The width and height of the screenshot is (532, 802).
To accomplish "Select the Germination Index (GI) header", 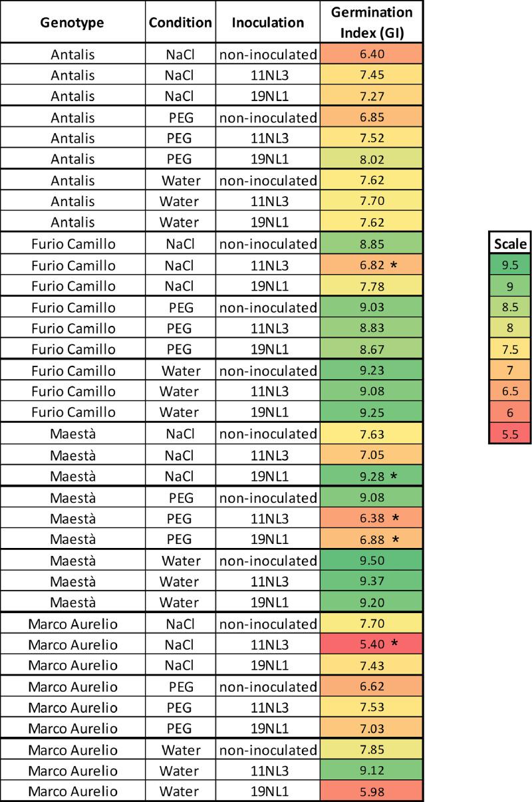I will (x=371, y=22).
